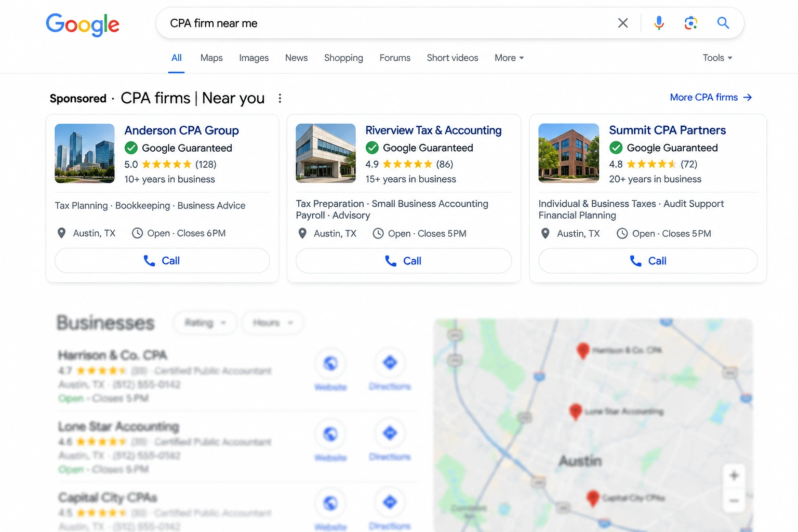
Task: Clear the search box with the X icon
Action: (x=622, y=23)
